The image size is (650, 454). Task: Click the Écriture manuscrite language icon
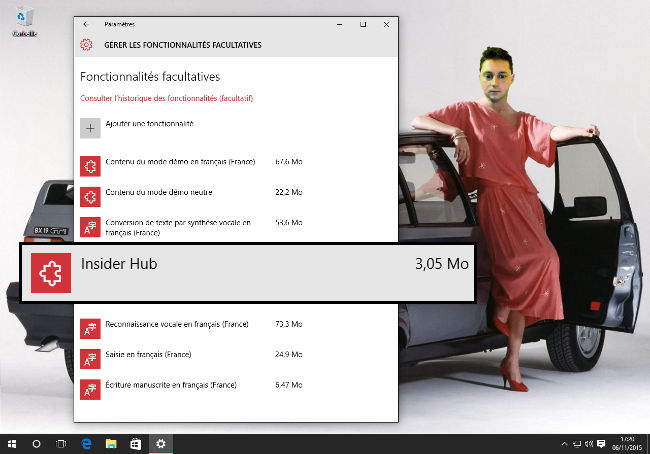[90, 388]
